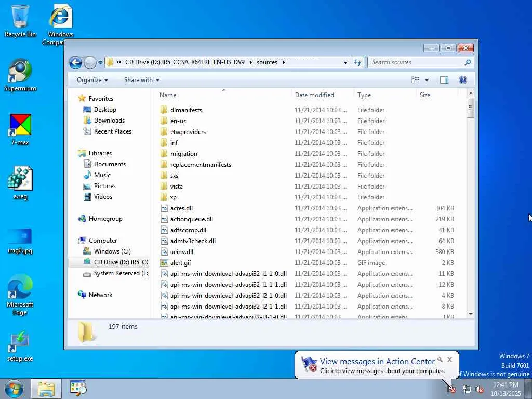Select actionqueue.dll file
The image size is (532, 399).
(191, 219)
